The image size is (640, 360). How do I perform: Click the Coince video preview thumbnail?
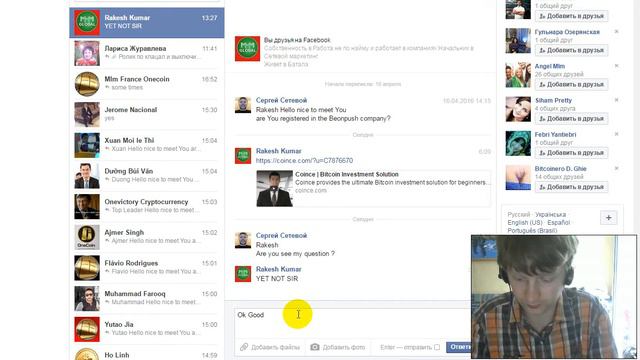click(x=274, y=188)
